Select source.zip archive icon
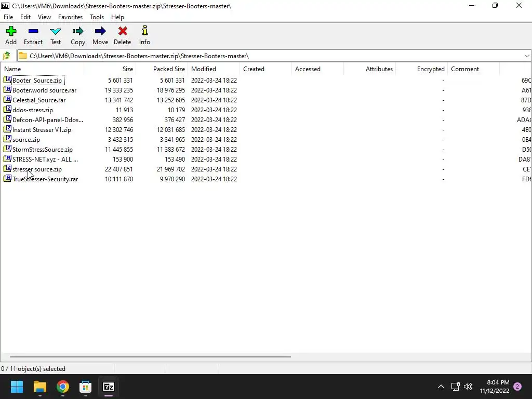The width and height of the screenshot is (532, 399). [x=7, y=139]
